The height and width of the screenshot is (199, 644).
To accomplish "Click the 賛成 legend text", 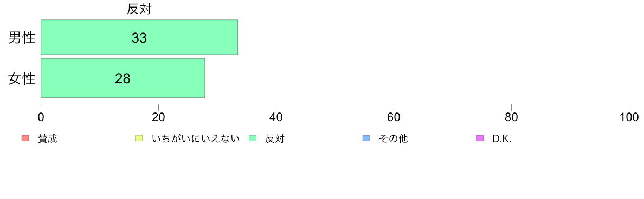I will [x=47, y=139].
